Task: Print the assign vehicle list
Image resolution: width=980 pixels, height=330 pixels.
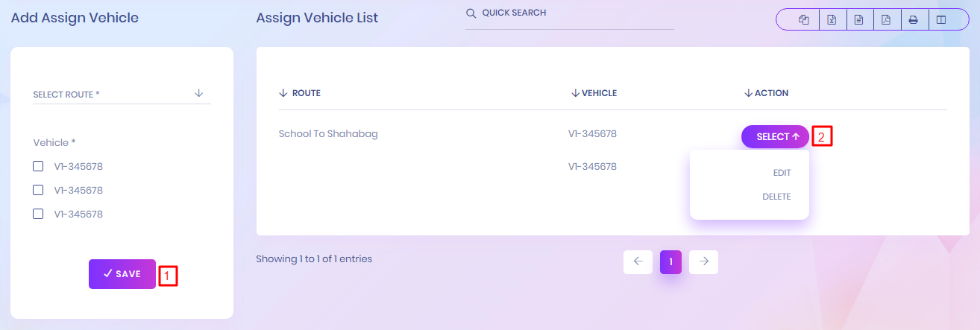Action: (913, 19)
